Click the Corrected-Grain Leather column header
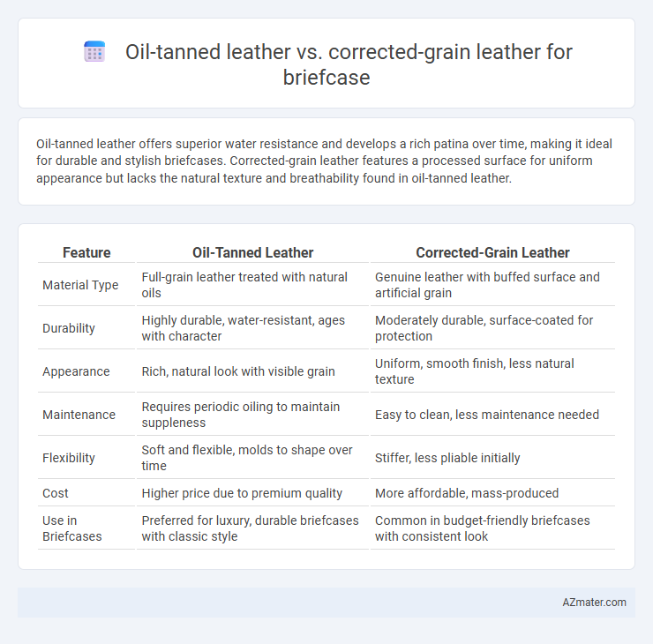653x644 pixels. point(492,252)
